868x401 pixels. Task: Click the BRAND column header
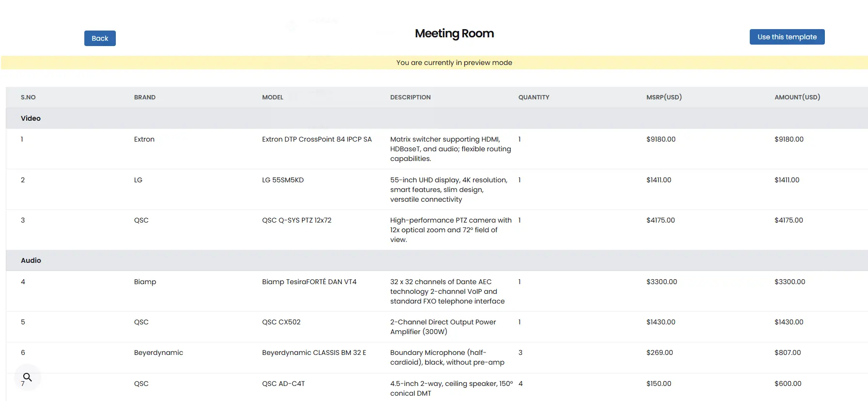(x=145, y=97)
